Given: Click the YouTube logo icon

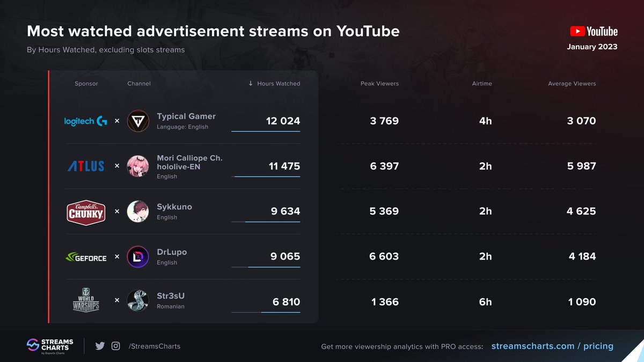Looking at the screenshot, I should pyautogui.click(x=577, y=31).
